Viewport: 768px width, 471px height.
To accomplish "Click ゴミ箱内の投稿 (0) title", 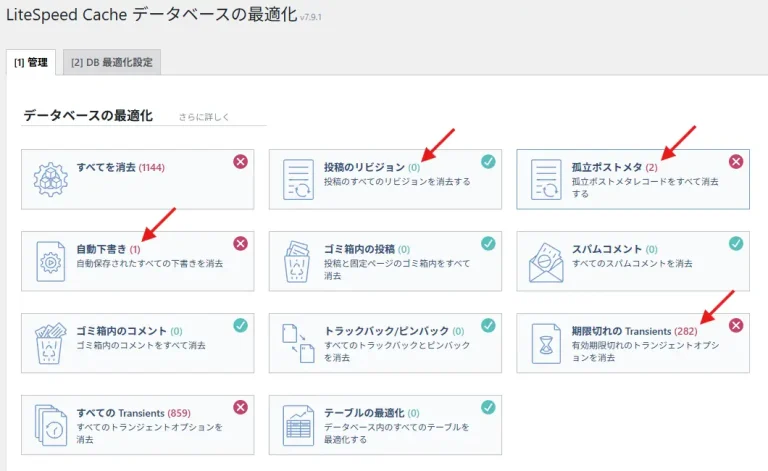I will 367,249.
